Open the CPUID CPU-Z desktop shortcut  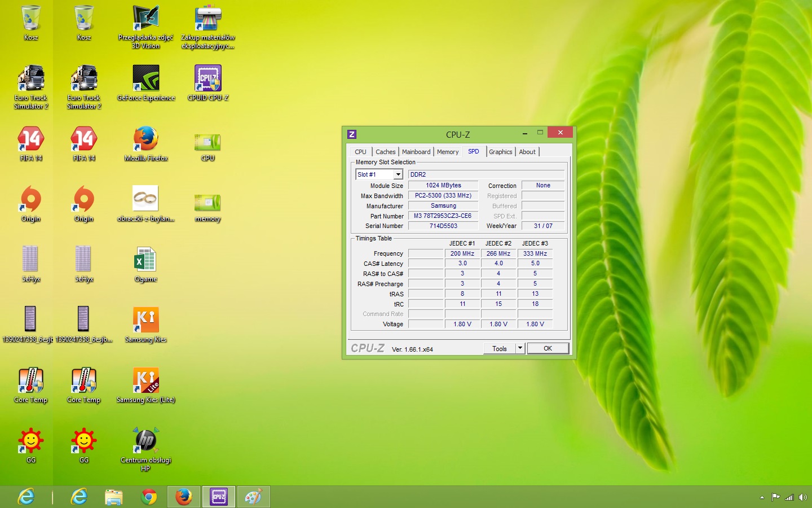(208, 79)
